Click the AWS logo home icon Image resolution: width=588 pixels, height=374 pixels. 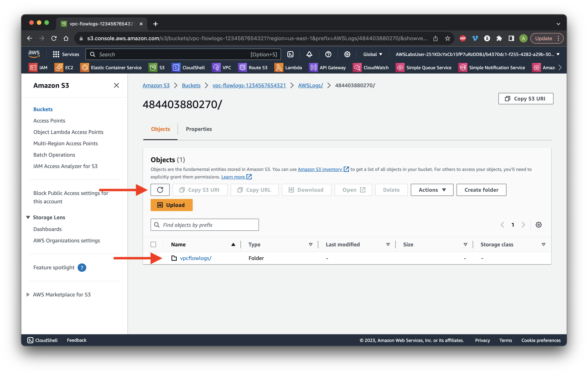(x=34, y=54)
